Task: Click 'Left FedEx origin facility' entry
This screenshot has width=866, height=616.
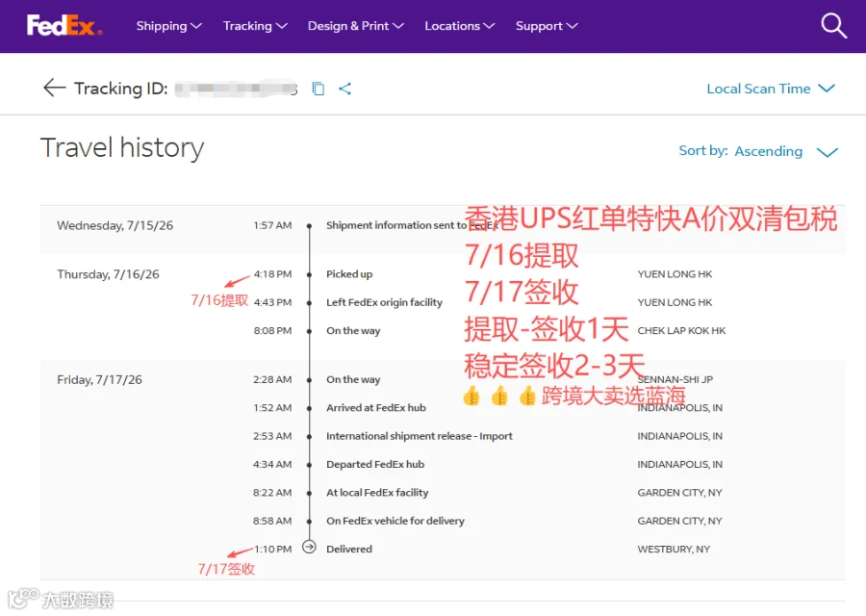Action: click(384, 302)
